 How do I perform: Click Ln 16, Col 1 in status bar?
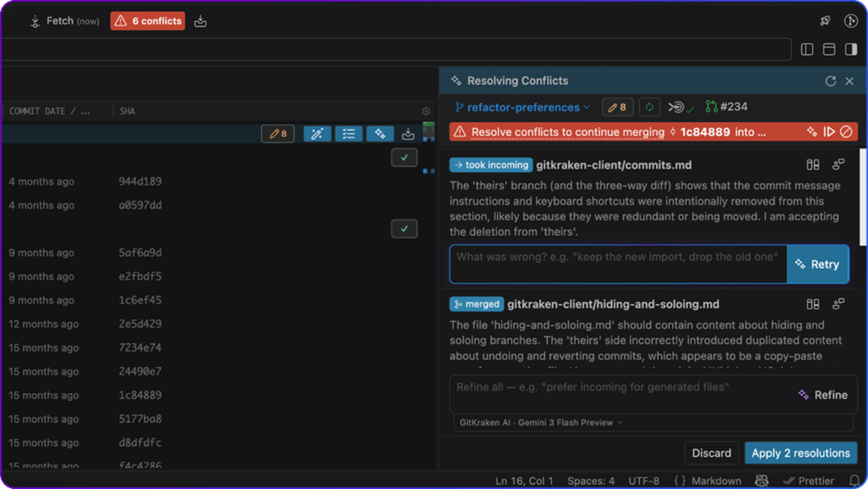coord(524,481)
